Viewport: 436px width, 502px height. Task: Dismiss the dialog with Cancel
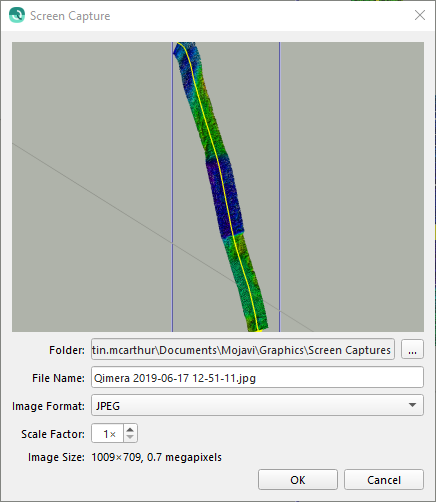(384, 480)
